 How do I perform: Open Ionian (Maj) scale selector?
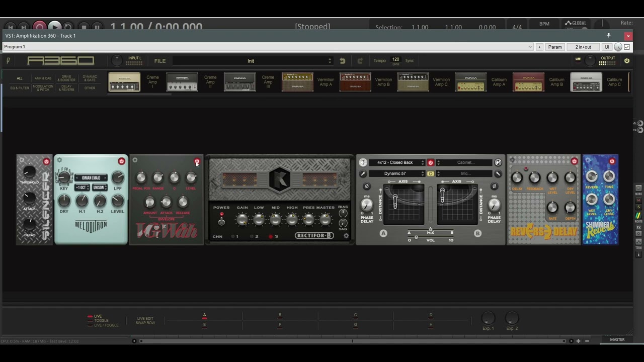91,177
